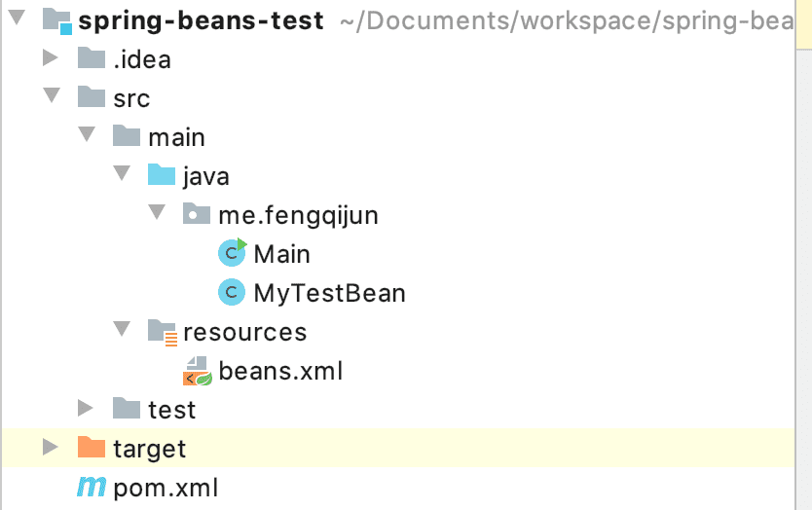Select the beans.xml file label
Image resolution: width=812 pixels, height=510 pixels.
(x=280, y=371)
